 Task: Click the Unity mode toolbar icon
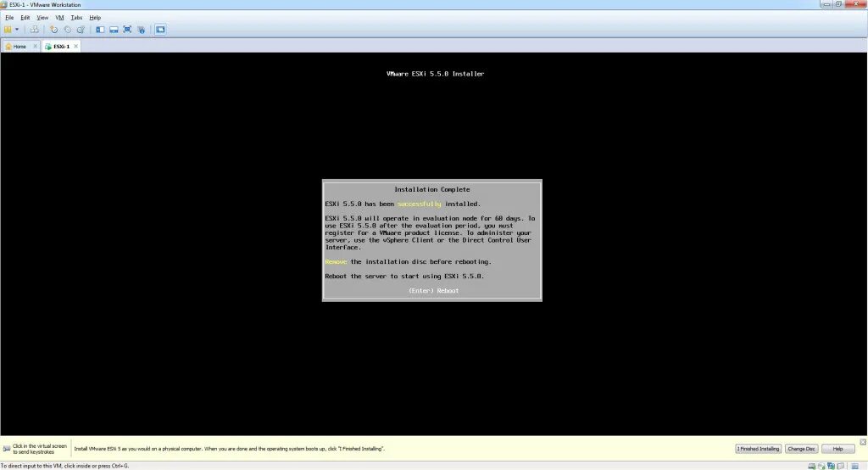pos(142,30)
